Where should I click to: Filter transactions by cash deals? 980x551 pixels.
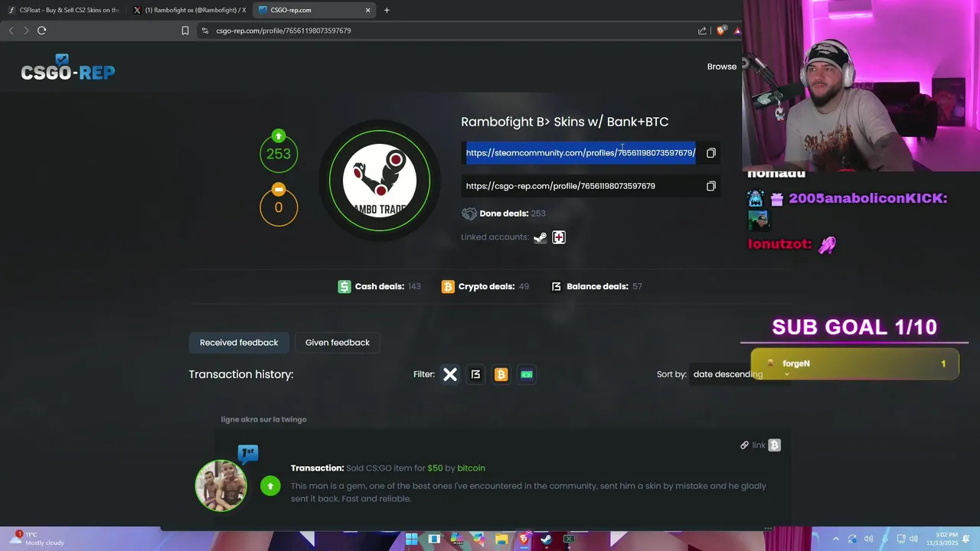tap(527, 374)
